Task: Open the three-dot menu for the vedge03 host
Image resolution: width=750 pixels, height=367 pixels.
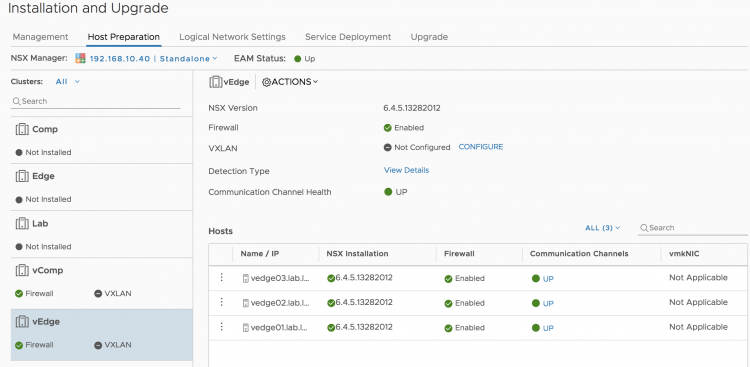Action: tap(221, 278)
